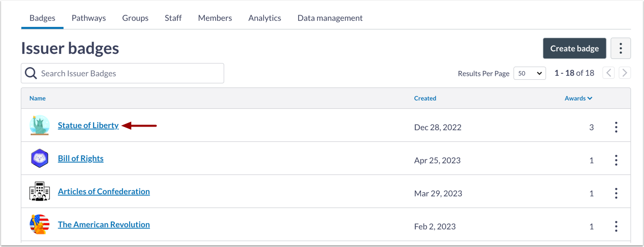Go to next results page arrow
644x247 pixels.
click(x=625, y=73)
